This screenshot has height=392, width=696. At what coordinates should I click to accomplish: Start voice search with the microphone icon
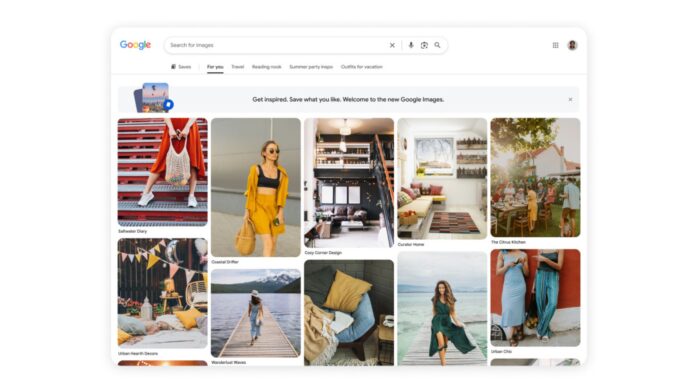tap(411, 45)
